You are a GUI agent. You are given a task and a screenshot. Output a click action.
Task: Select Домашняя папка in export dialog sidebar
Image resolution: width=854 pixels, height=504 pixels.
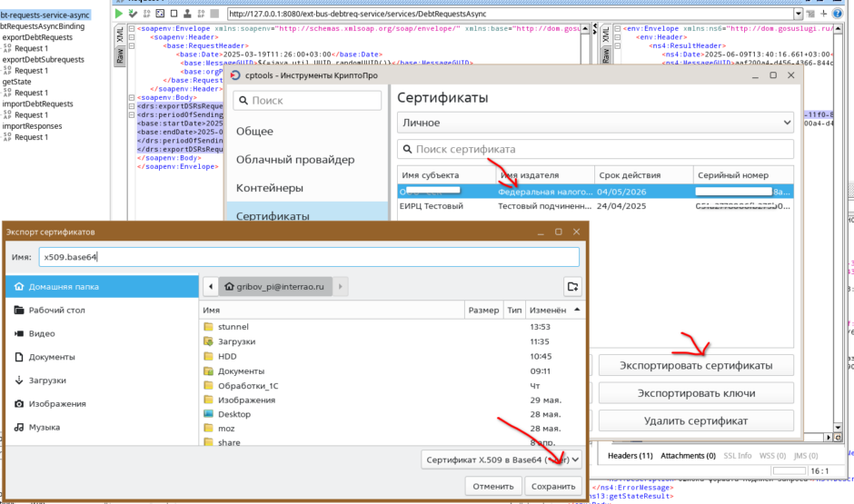point(102,286)
